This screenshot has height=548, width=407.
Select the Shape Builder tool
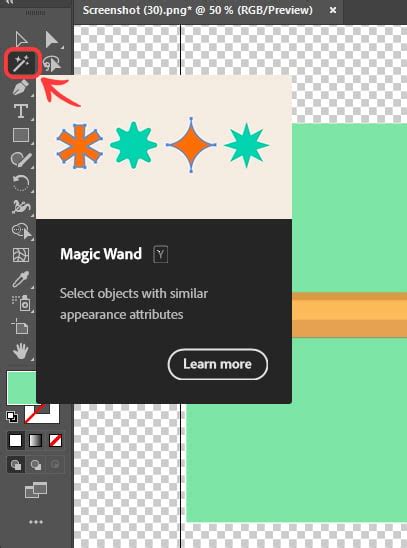coord(22,231)
